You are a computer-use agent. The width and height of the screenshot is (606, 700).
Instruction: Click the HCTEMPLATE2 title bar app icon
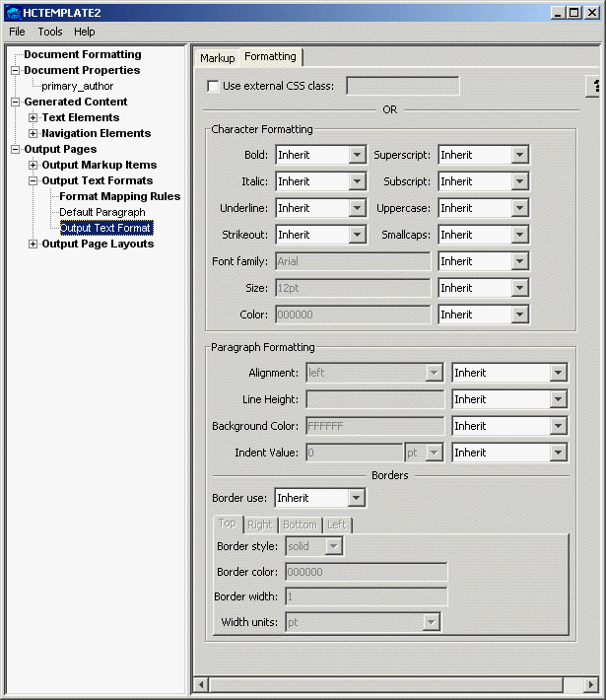pyautogui.click(x=12, y=12)
